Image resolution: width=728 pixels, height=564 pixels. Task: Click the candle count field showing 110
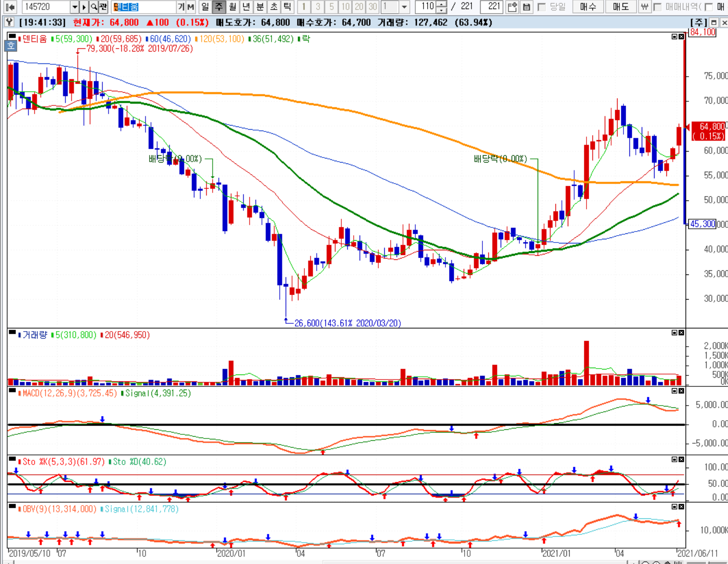pos(426,7)
